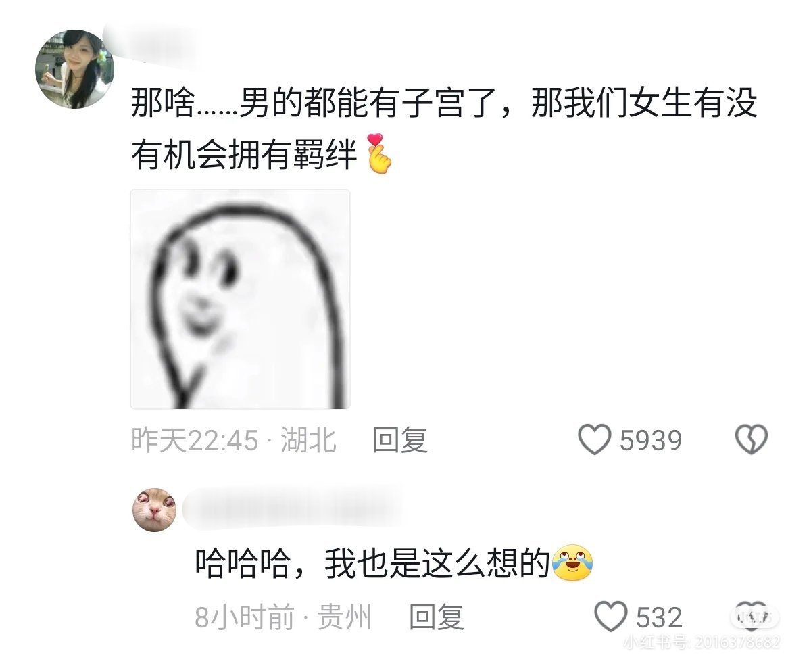Open the first commenter's girl avatar
Screen dimensions: 811x672
click(74, 69)
